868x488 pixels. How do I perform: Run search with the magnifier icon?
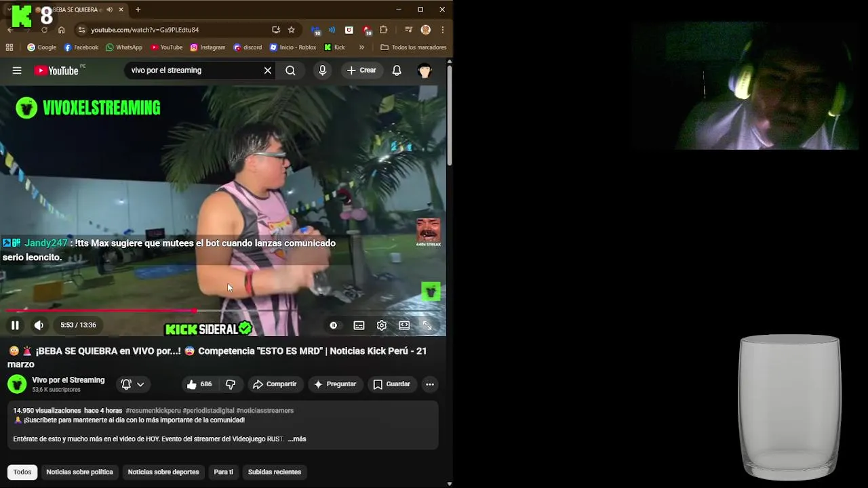[290, 70]
